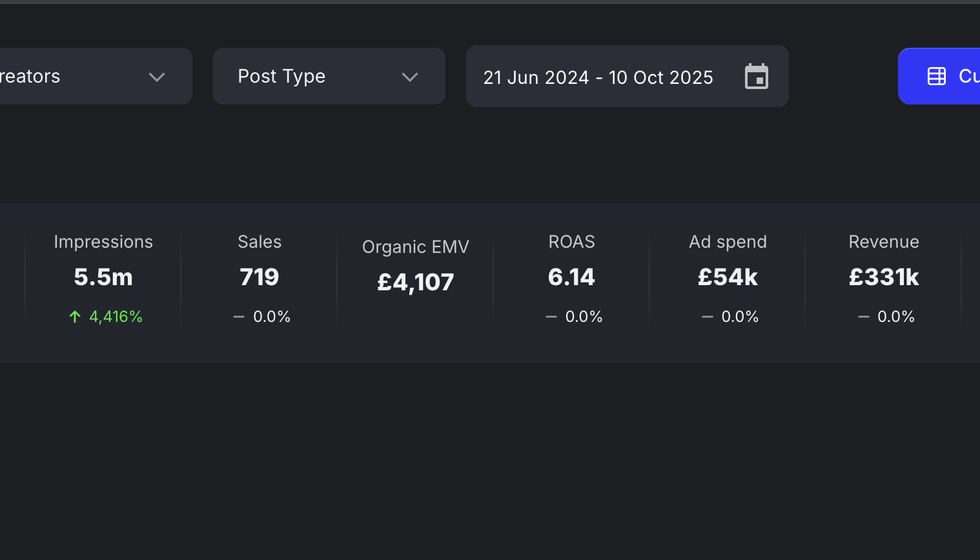The height and width of the screenshot is (560, 980).
Task: Click the calendar icon in date field
Action: (x=757, y=77)
